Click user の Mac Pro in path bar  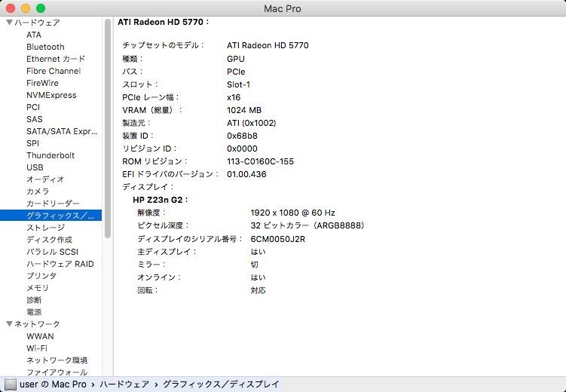click(53, 384)
